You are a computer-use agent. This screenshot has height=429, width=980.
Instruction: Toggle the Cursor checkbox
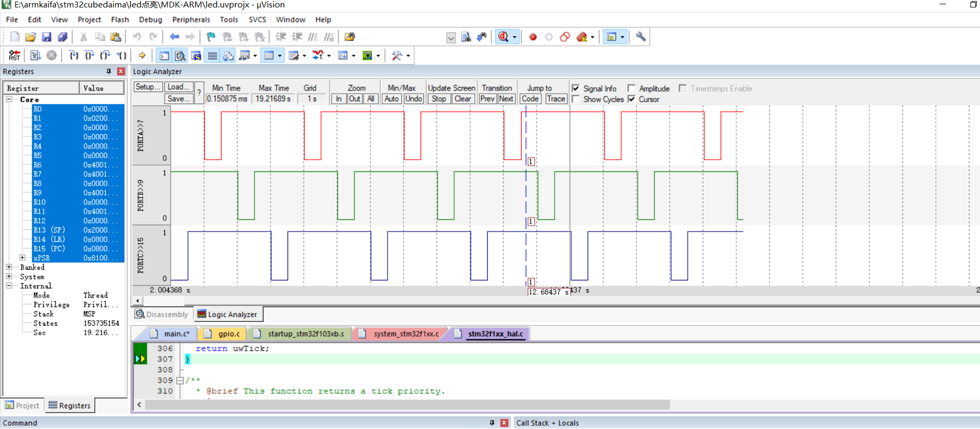pos(631,99)
